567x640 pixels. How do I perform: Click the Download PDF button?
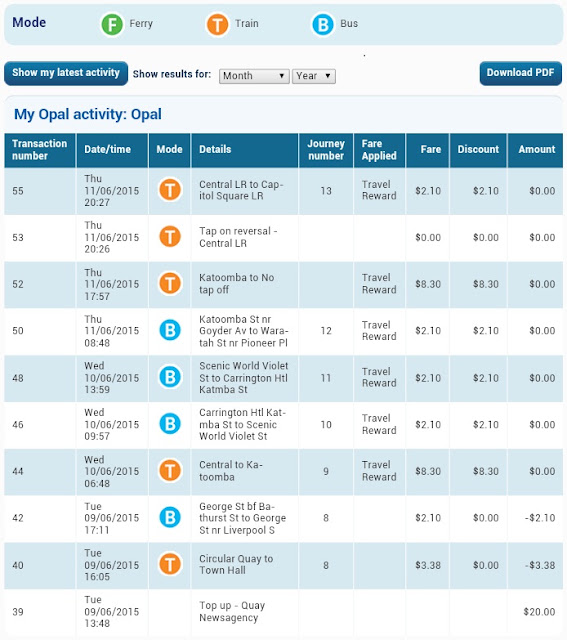pyautogui.click(x=520, y=73)
